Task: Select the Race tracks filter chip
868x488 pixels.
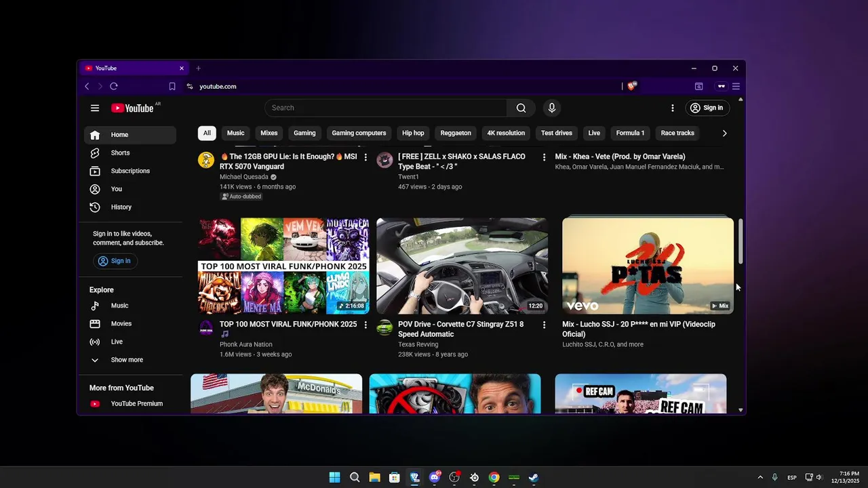Action: [x=677, y=134]
